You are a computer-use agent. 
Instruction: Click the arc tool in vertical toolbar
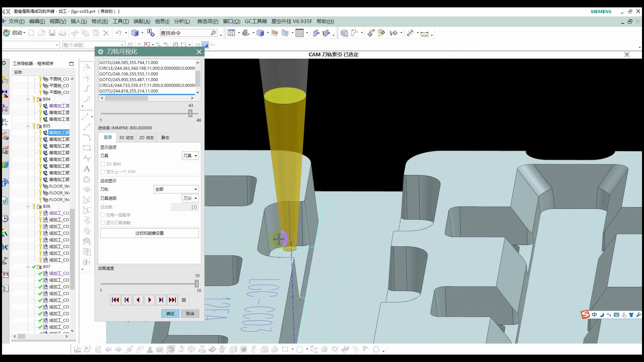pyautogui.click(x=87, y=137)
